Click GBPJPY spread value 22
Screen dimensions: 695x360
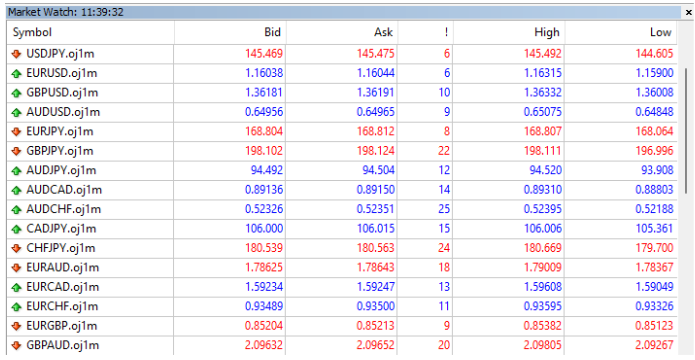[x=444, y=151]
